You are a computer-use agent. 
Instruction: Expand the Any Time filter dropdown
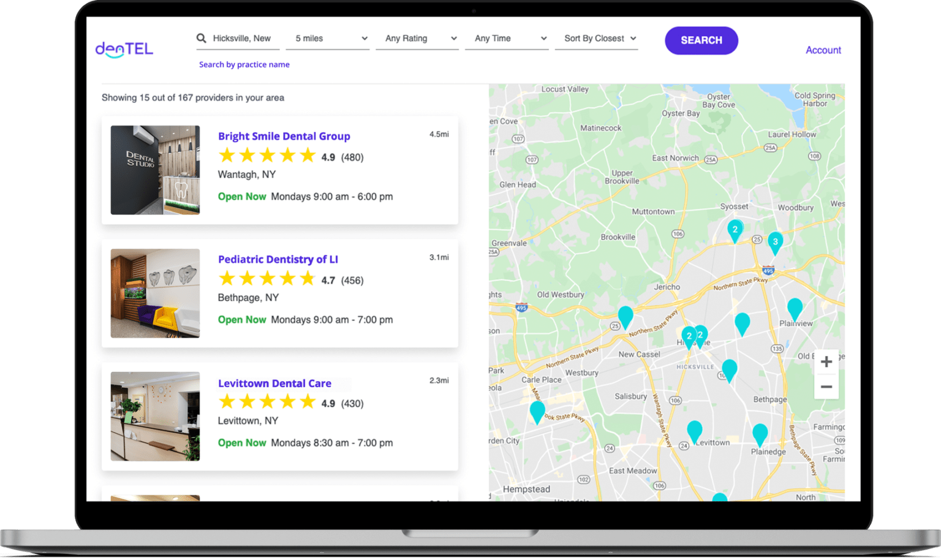click(507, 38)
